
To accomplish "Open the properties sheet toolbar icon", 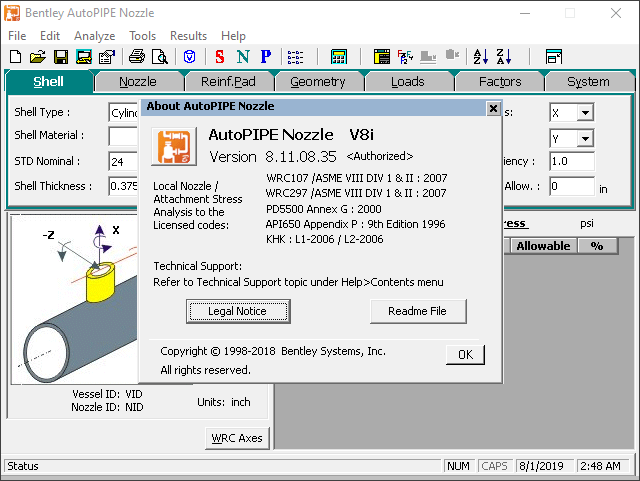I will tap(107, 57).
